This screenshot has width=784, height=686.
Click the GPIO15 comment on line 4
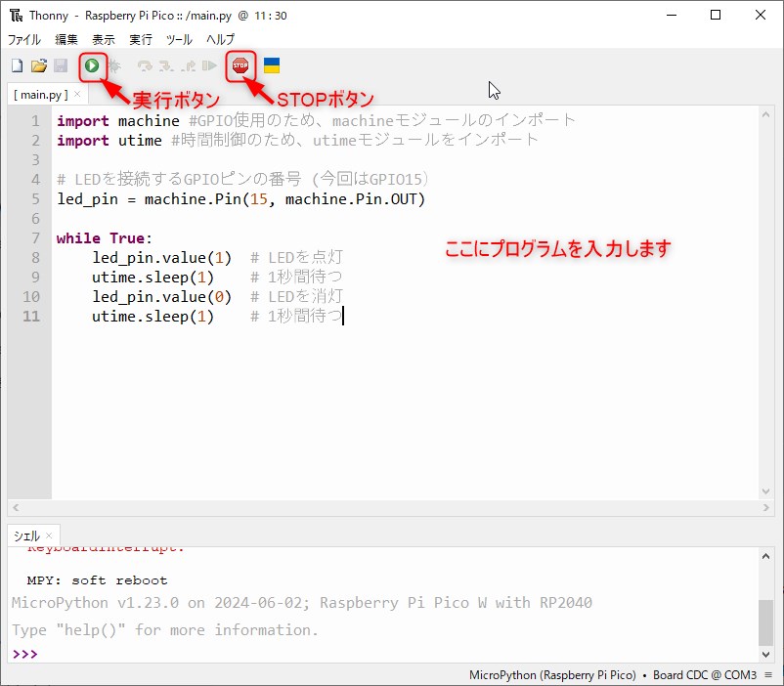pyautogui.click(x=242, y=179)
